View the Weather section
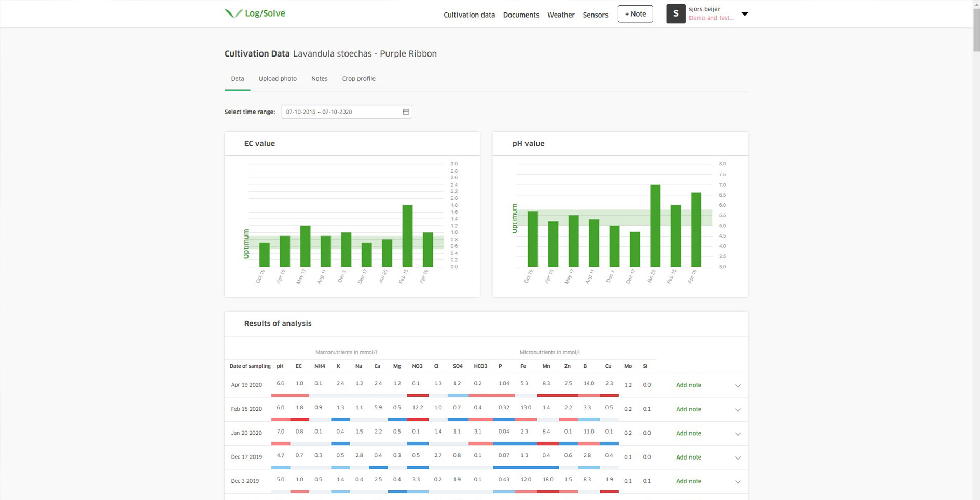This screenshot has width=980, height=500. 561,15
